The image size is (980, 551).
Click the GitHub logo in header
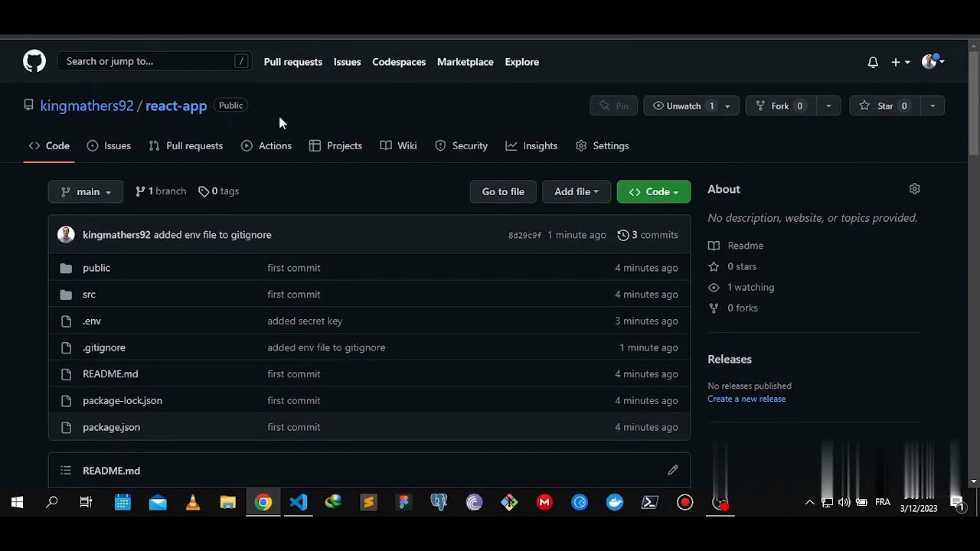pyautogui.click(x=34, y=61)
